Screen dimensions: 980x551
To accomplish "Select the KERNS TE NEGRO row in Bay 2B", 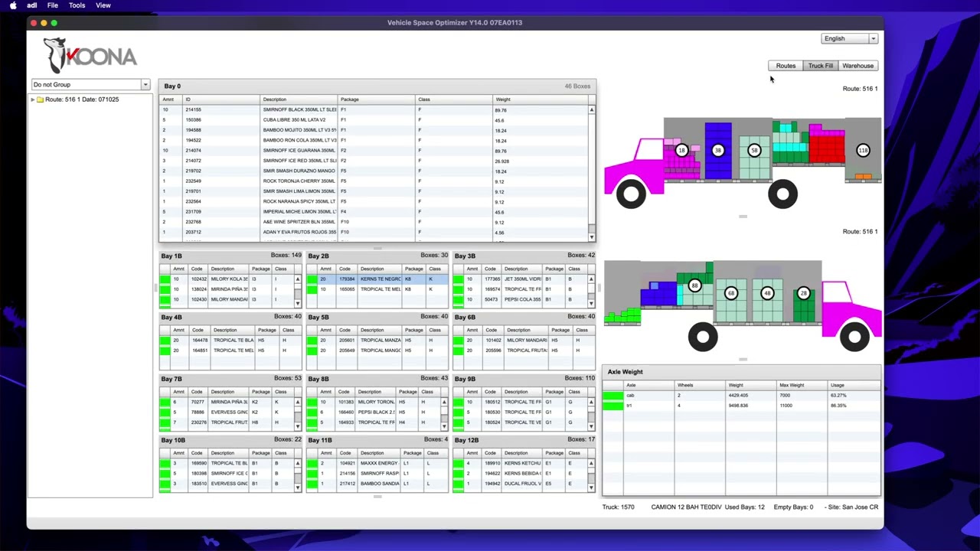I will (377, 279).
